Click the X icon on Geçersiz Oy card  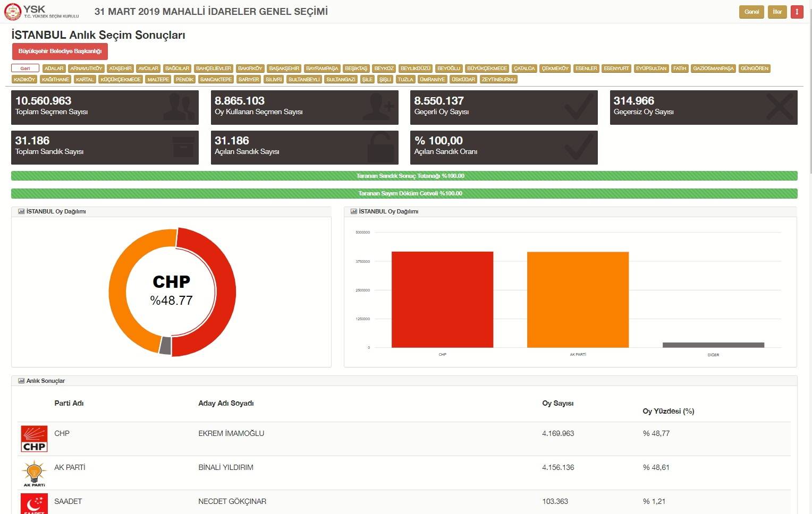pyautogui.click(x=780, y=106)
